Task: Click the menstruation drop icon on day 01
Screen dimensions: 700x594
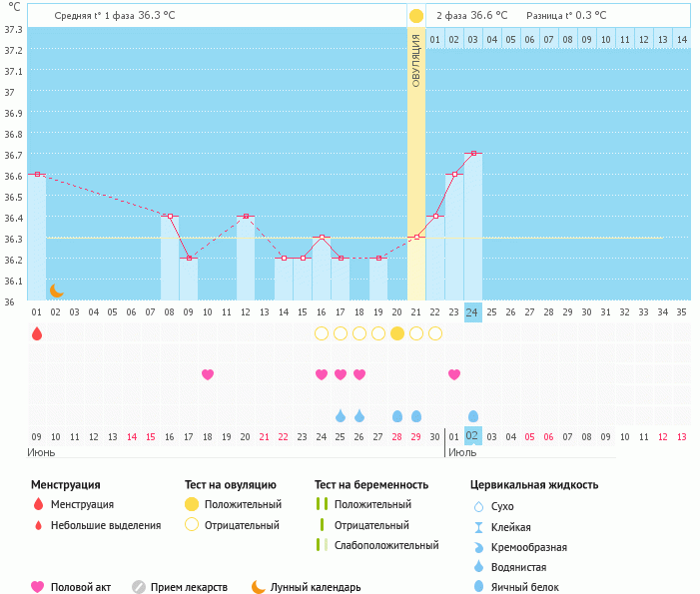Action: (37, 333)
